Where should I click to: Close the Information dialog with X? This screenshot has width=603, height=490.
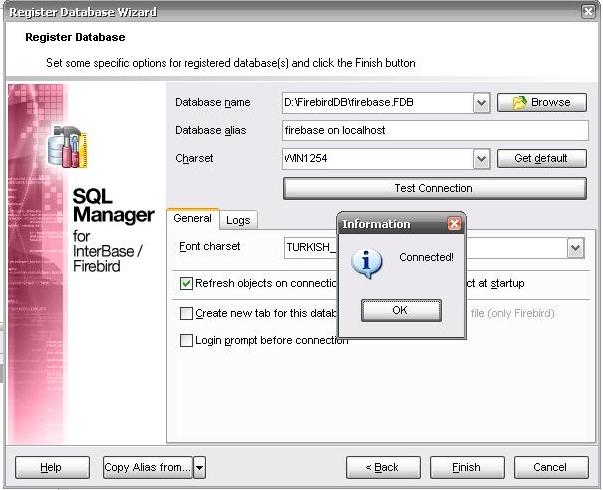[455, 223]
